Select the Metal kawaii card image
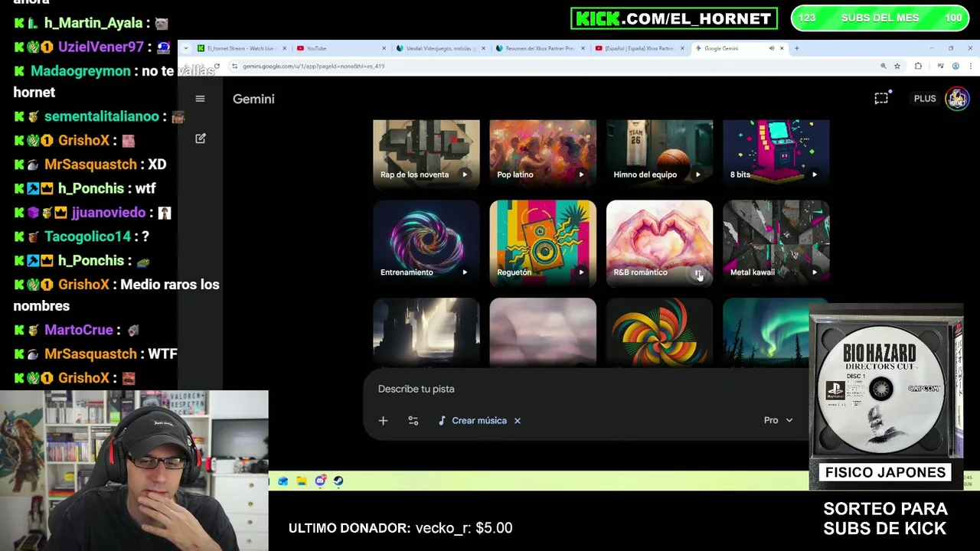The image size is (980, 551). point(776,243)
